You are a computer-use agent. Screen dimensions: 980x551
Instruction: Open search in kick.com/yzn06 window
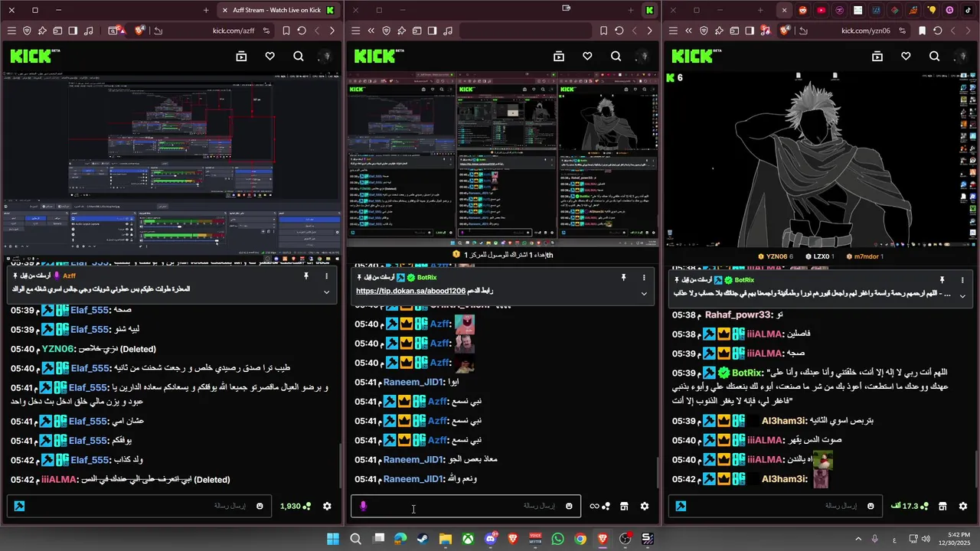(x=934, y=56)
